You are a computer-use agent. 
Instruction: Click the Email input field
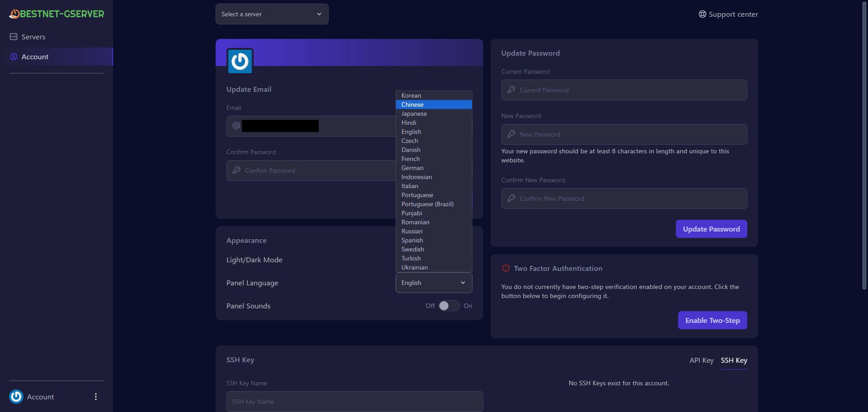(x=311, y=126)
